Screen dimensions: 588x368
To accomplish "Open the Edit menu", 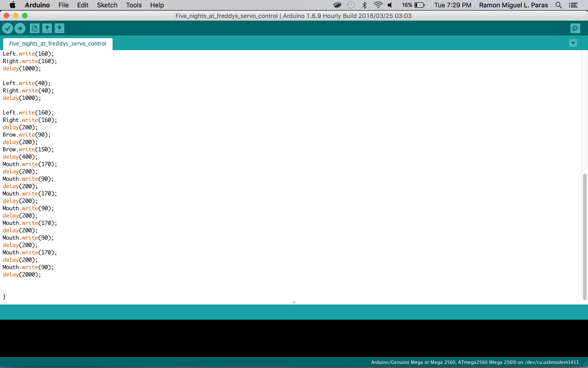I will coord(83,5).
